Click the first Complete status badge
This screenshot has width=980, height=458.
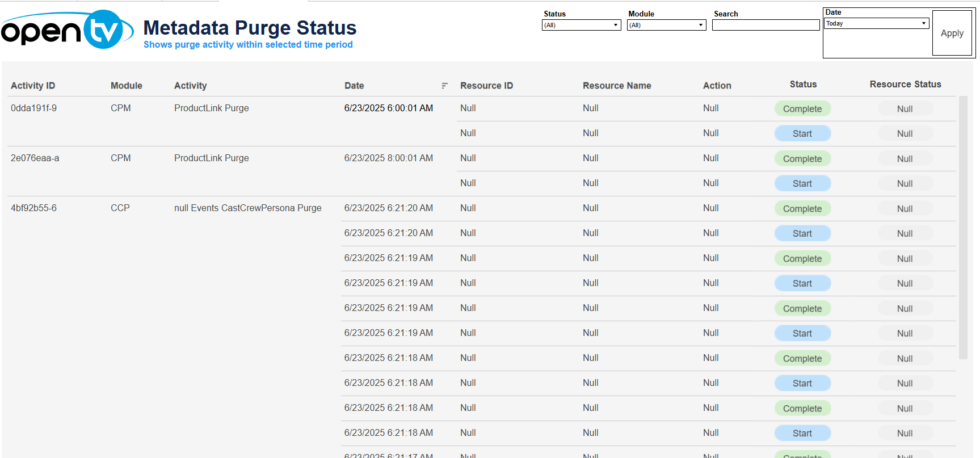click(802, 109)
